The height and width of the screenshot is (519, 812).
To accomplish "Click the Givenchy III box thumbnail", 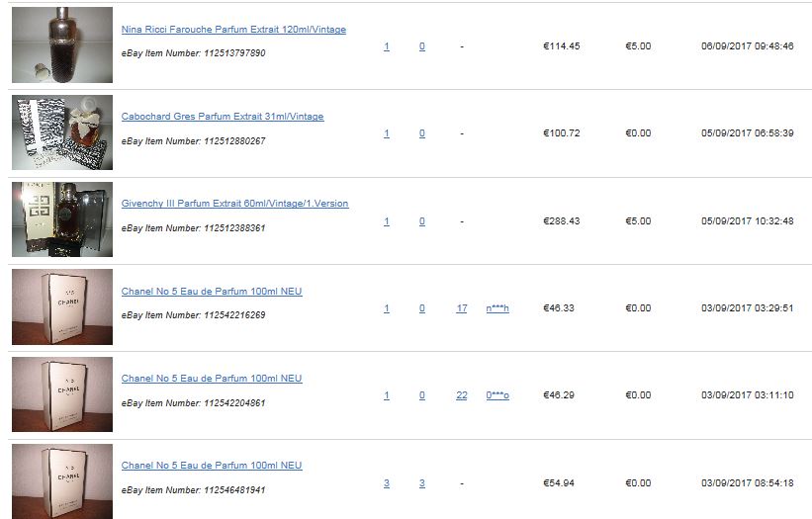I will point(62,218).
